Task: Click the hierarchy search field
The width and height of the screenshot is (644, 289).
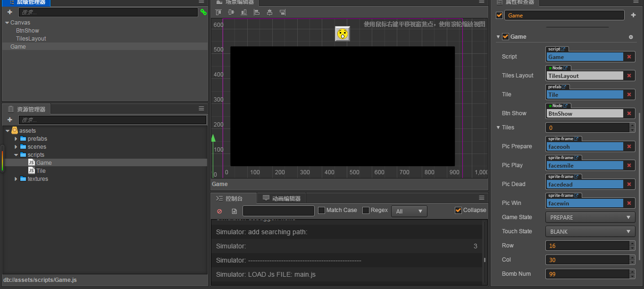Action: [x=108, y=12]
